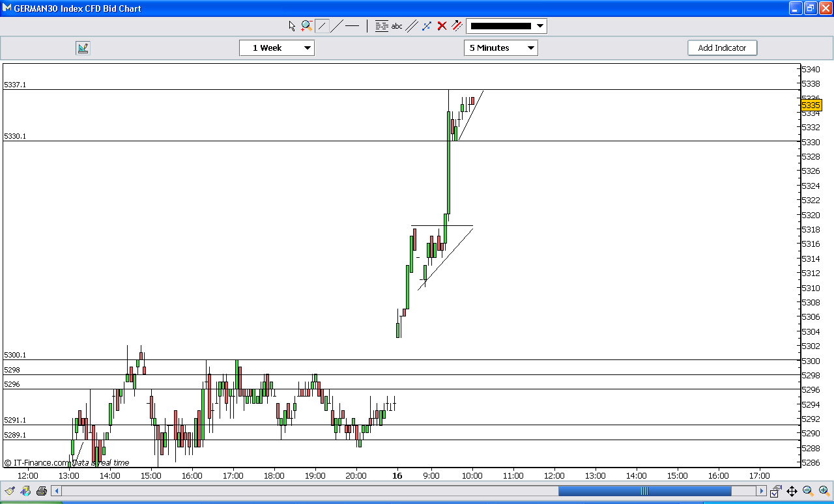Zoom out with the minus magnifier
This screenshot has width=834, height=504.
tap(808, 491)
